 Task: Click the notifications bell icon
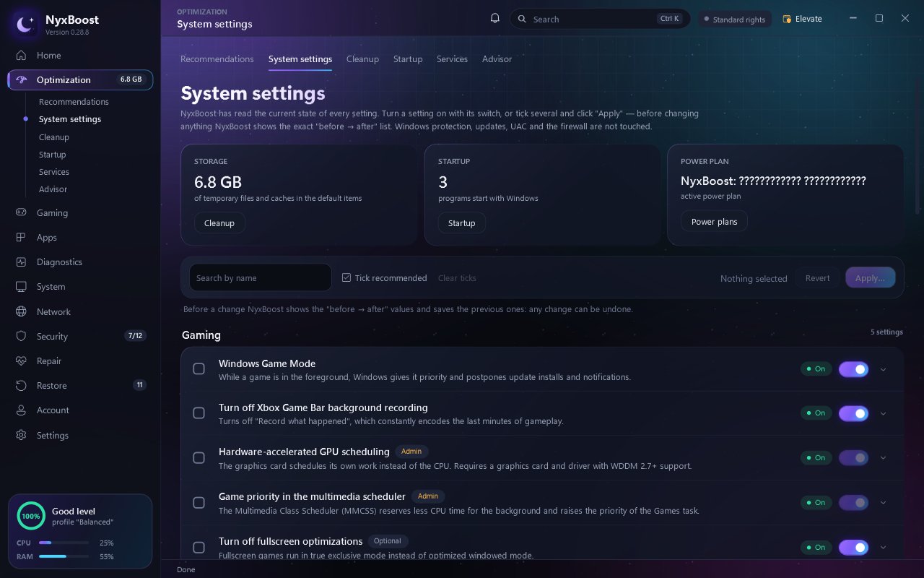[495, 19]
